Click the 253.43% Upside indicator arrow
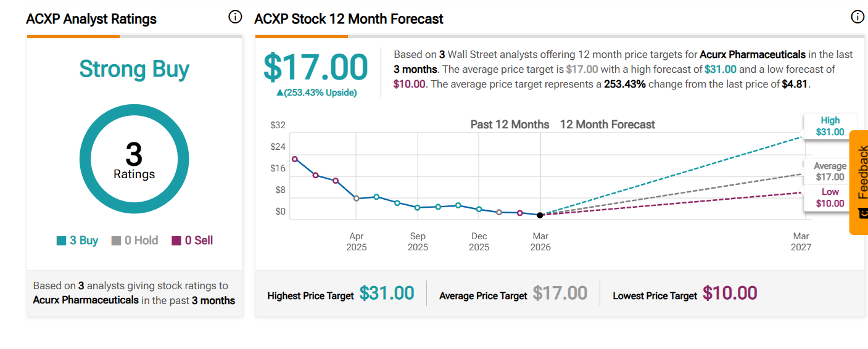Image resolution: width=868 pixels, height=349 pixels. click(279, 92)
